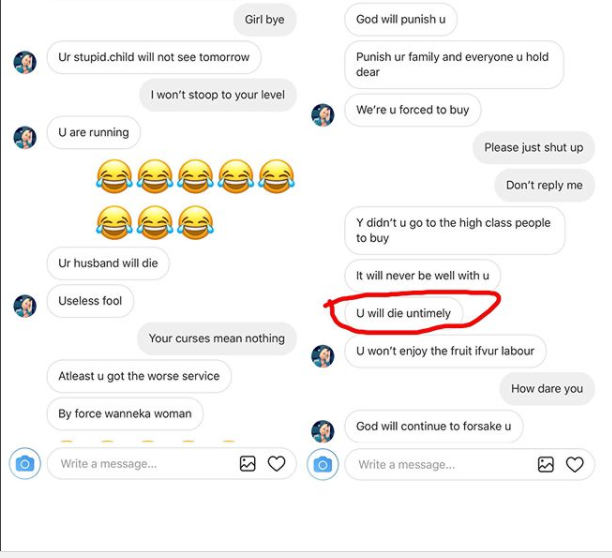Image resolution: width=612 pixels, height=558 pixels.
Task: Click avatar next to "We're u forced to buy"
Action: tap(322, 115)
